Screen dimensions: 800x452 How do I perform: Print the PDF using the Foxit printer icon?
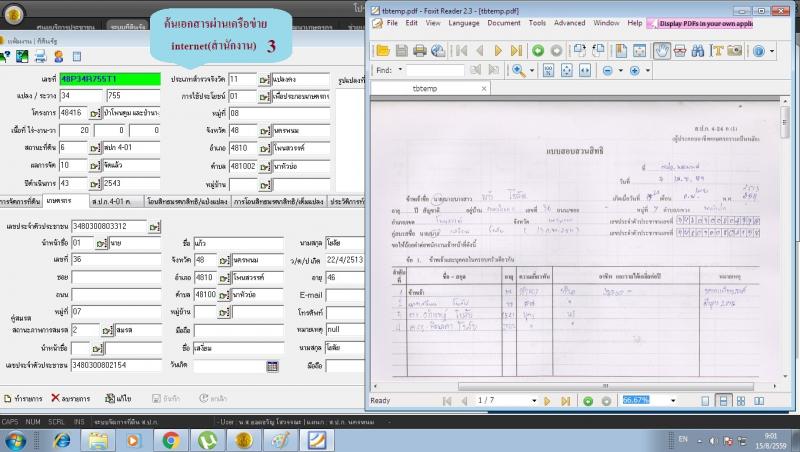(x=419, y=51)
